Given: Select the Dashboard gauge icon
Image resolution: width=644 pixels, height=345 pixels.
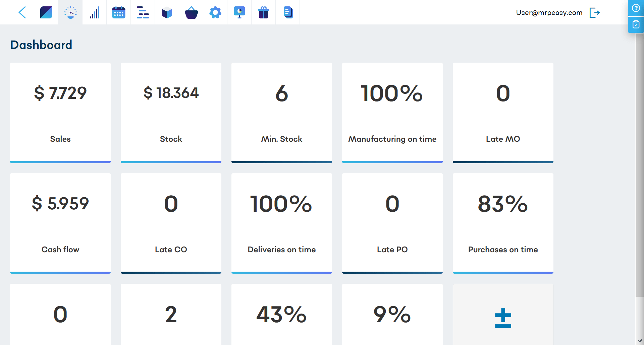Looking at the screenshot, I should click(x=70, y=13).
